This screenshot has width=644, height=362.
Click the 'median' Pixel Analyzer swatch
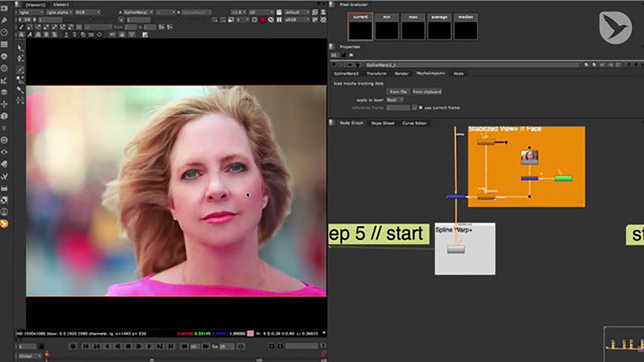tap(466, 26)
